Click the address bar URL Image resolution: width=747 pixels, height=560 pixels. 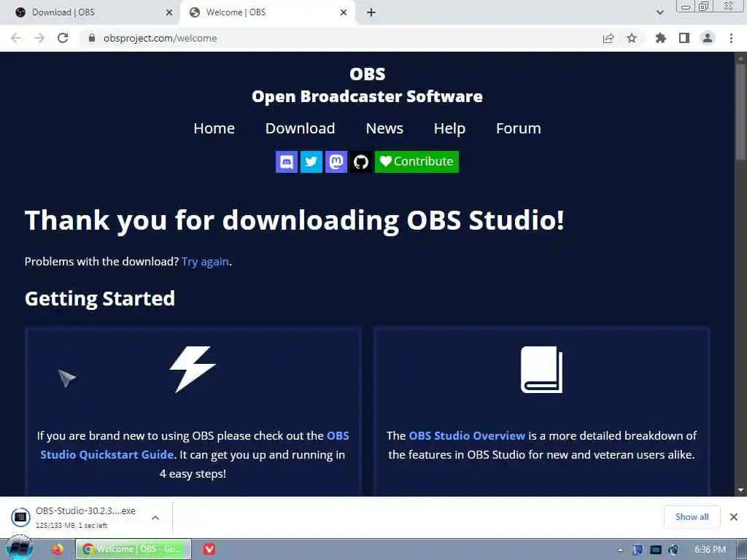pyautogui.click(x=160, y=38)
